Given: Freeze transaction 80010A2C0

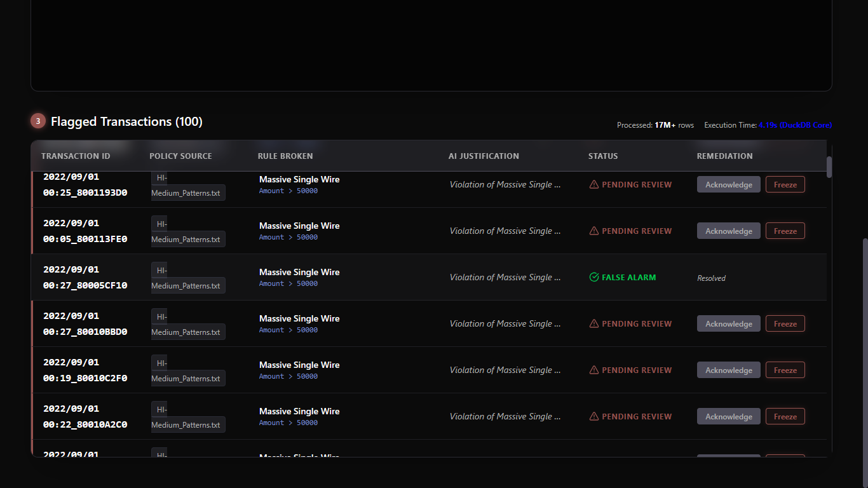Looking at the screenshot, I should click(785, 417).
